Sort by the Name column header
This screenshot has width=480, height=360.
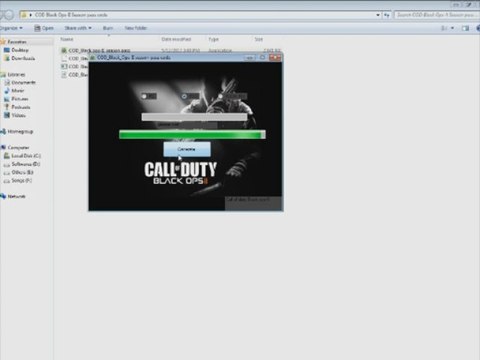coord(67,39)
